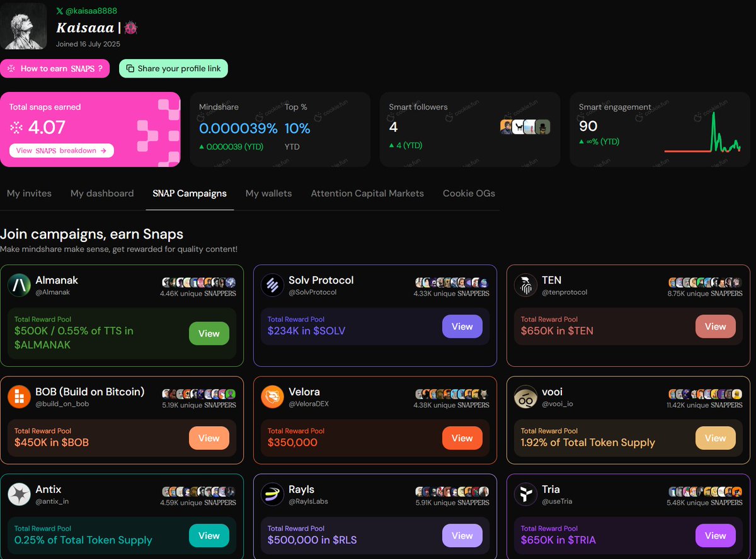
Task: Click the 1.92% of Total Token Supply text
Action: point(588,442)
